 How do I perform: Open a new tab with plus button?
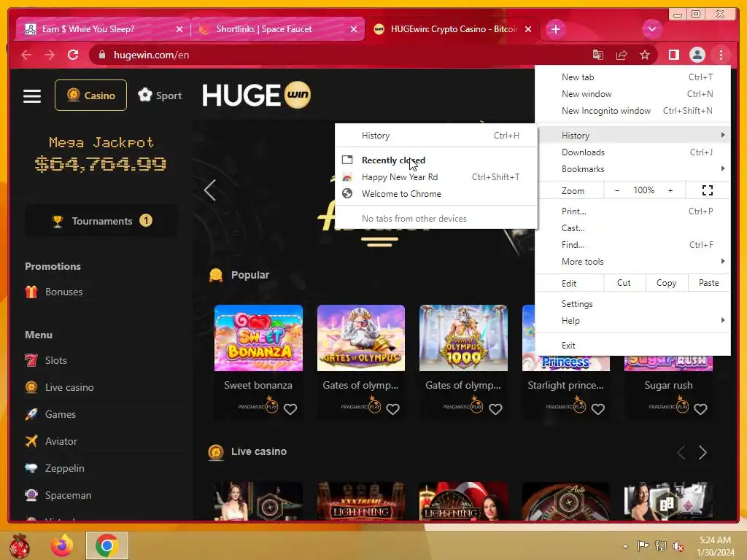[555, 29]
